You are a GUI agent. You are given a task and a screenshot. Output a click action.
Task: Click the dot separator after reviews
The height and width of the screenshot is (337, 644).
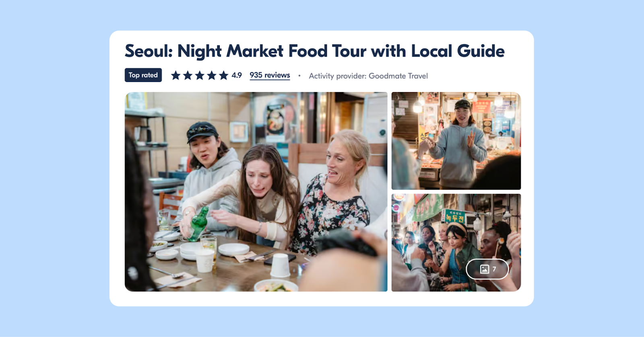(x=299, y=76)
